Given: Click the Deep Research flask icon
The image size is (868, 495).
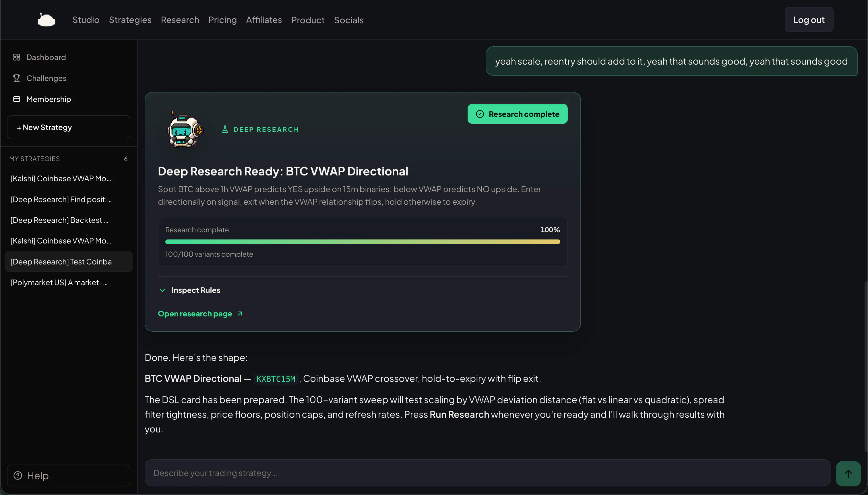Looking at the screenshot, I should (225, 129).
